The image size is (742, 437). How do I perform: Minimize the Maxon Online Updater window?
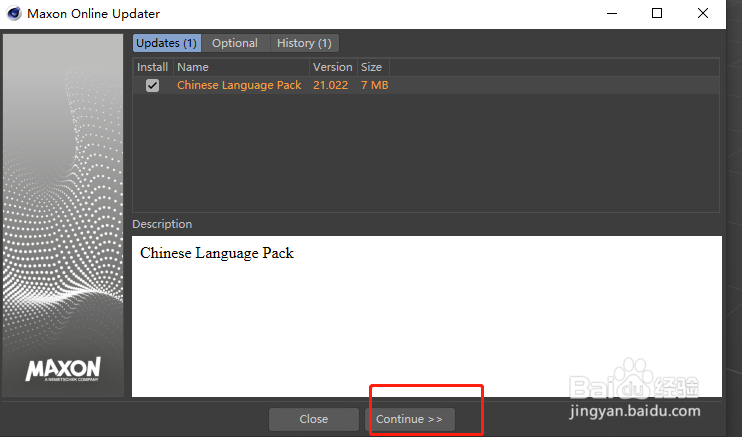pyautogui.click(x=612, y=13)
